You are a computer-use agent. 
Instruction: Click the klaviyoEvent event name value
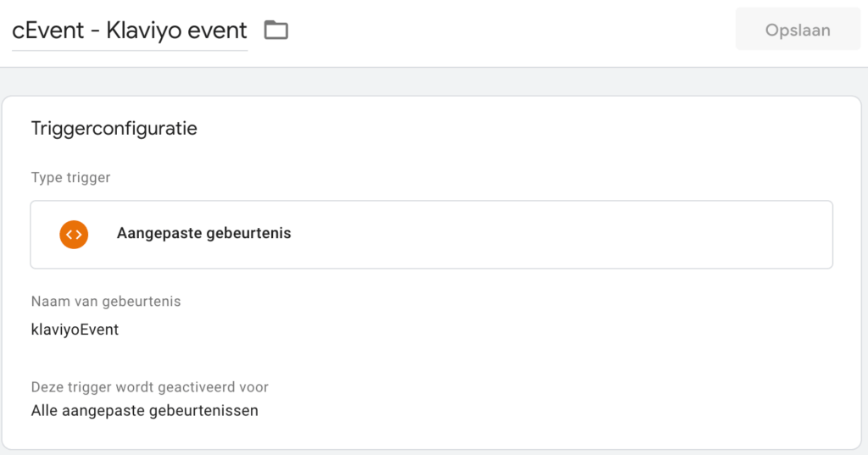tap(75, 330)
